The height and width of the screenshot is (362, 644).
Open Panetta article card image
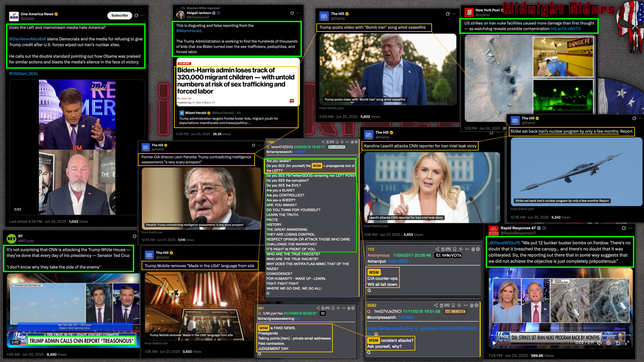click(201, 198)
